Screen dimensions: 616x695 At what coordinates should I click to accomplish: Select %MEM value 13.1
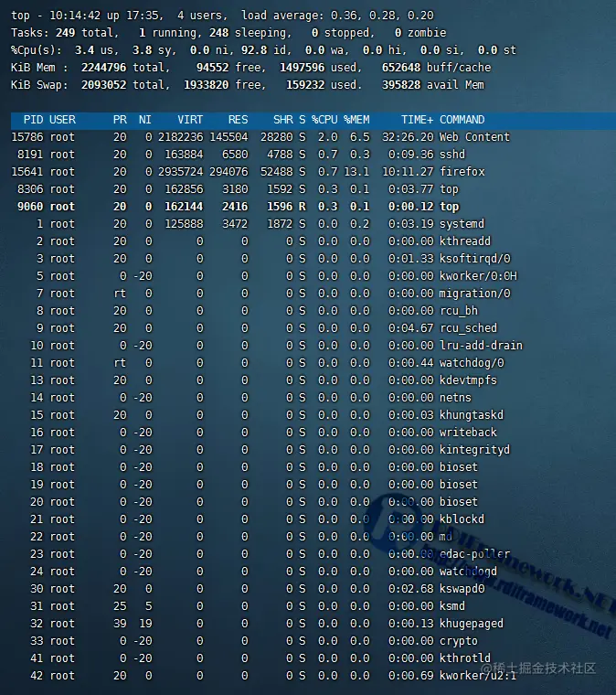click(357, 172)
